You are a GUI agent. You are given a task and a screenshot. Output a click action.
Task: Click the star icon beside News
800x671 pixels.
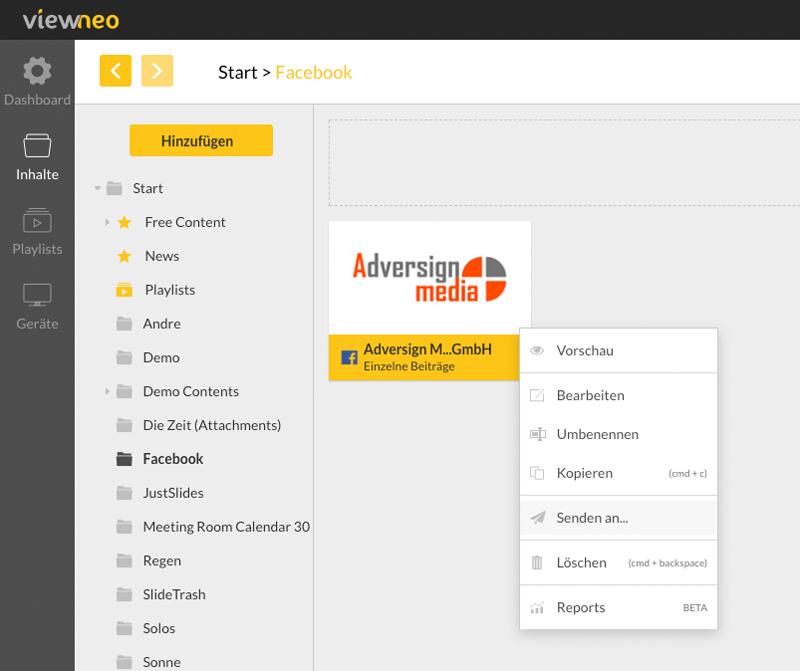[124, 256]
